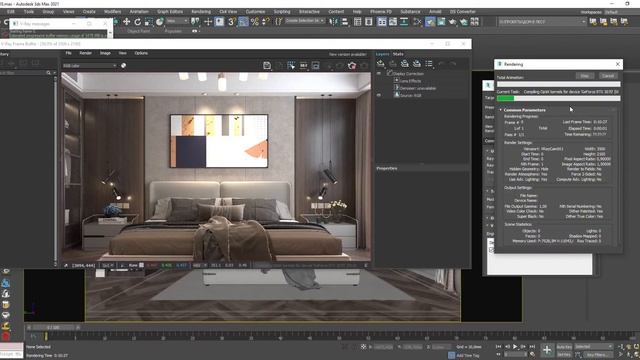Click the time slider handle above timeline
This screenshot has height=360, width=640.
53,327
